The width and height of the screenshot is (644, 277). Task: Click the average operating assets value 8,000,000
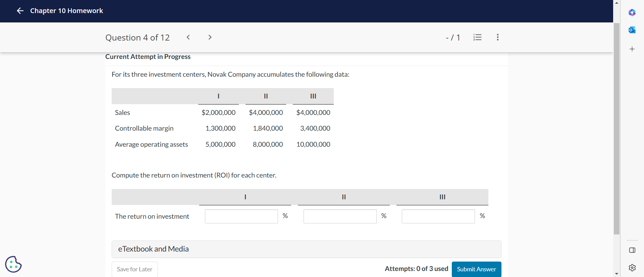click(268, 144)
